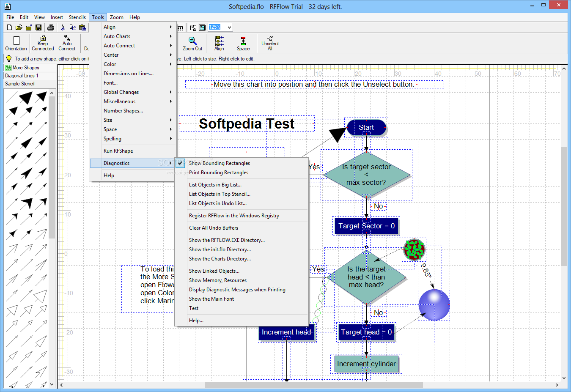Click the Zoom Out magnifier button

point(192,44)
